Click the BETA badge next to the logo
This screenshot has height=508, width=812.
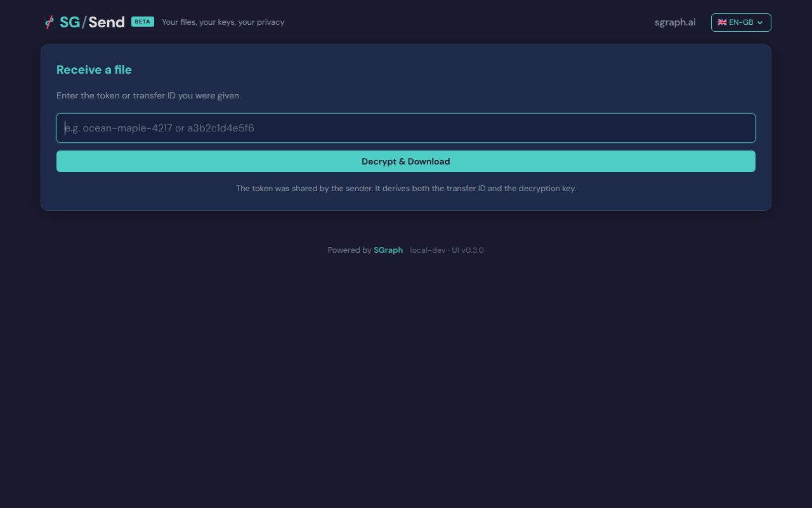(x=142, y=21)
